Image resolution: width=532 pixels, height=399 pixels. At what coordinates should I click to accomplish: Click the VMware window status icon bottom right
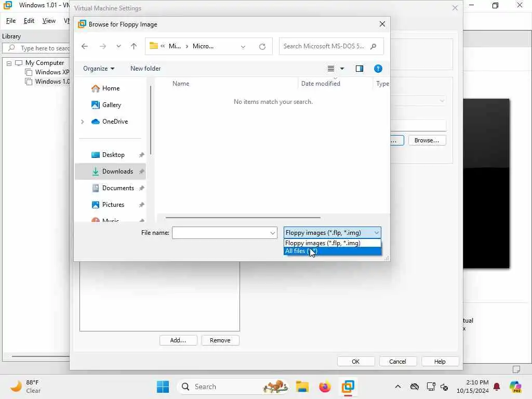[x=516, y=369]
